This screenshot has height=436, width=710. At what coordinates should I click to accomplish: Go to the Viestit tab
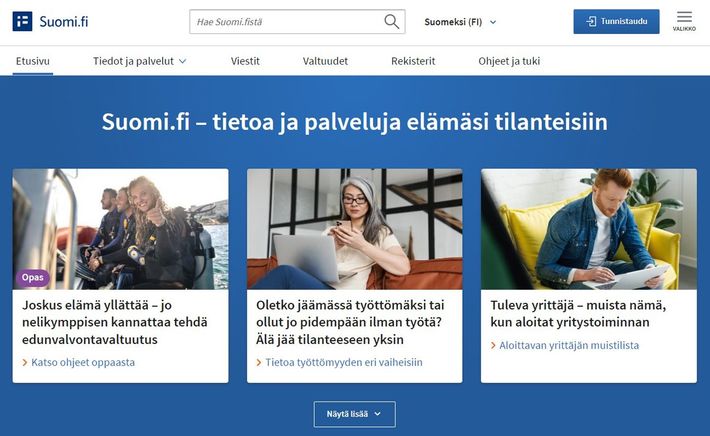(x=245, y=61)
